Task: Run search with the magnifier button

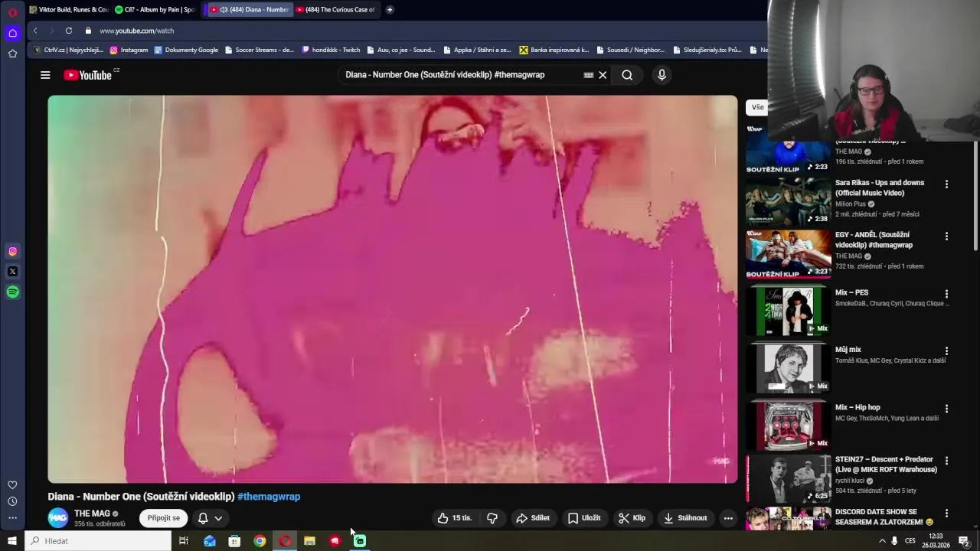Action: 627,75
